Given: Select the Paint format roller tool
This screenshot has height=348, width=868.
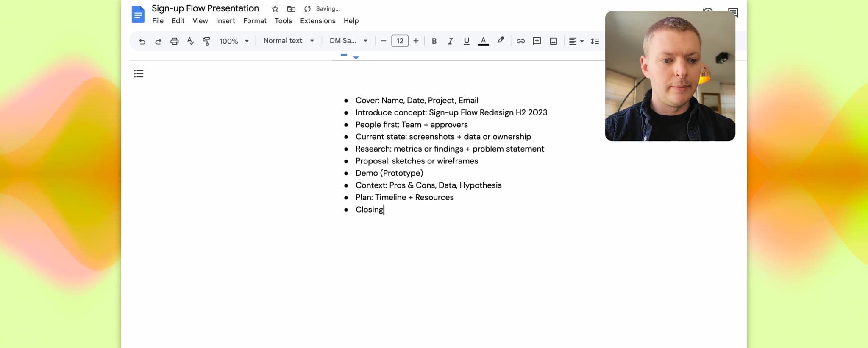Looking at the screenshot, I should pyautogui.click(x=206, y=41).
